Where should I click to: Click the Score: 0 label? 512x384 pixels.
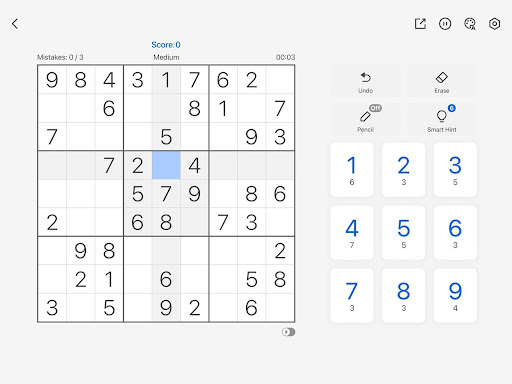166,45
